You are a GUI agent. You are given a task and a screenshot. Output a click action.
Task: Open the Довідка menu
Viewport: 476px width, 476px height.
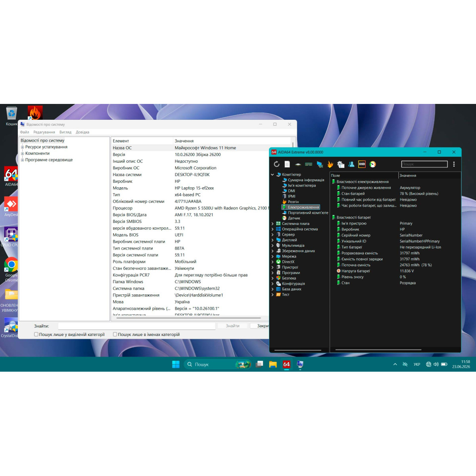83,132
